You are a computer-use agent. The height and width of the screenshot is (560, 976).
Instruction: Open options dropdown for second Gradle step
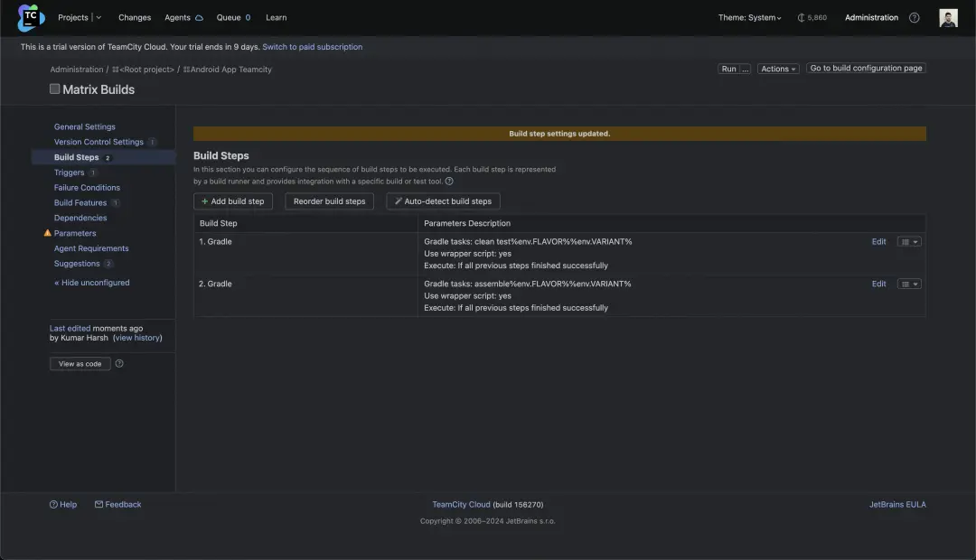coord(909,285)
